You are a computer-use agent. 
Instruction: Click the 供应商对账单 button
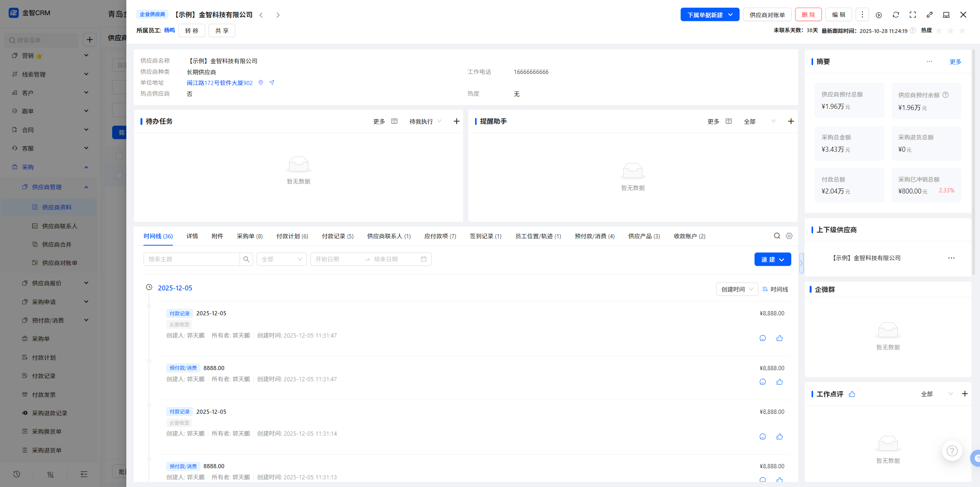click(x=767, y=15)
